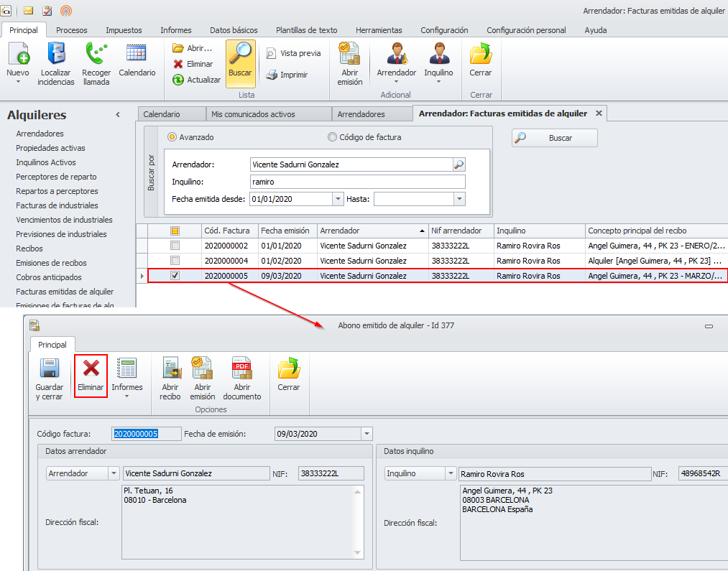The height and width of the screenshot is (571, 728).
Task: Click Abrir documento PDF icon
Action: pos(242,368)
